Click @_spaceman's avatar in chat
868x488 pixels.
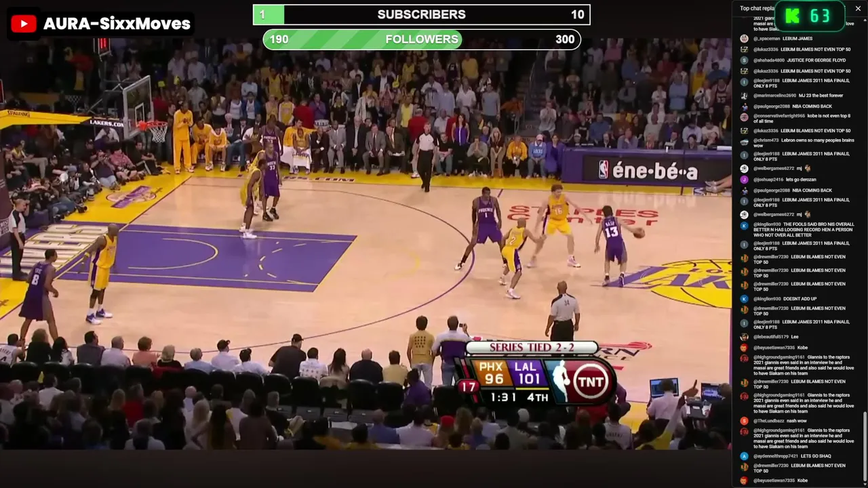click(744, 39)
